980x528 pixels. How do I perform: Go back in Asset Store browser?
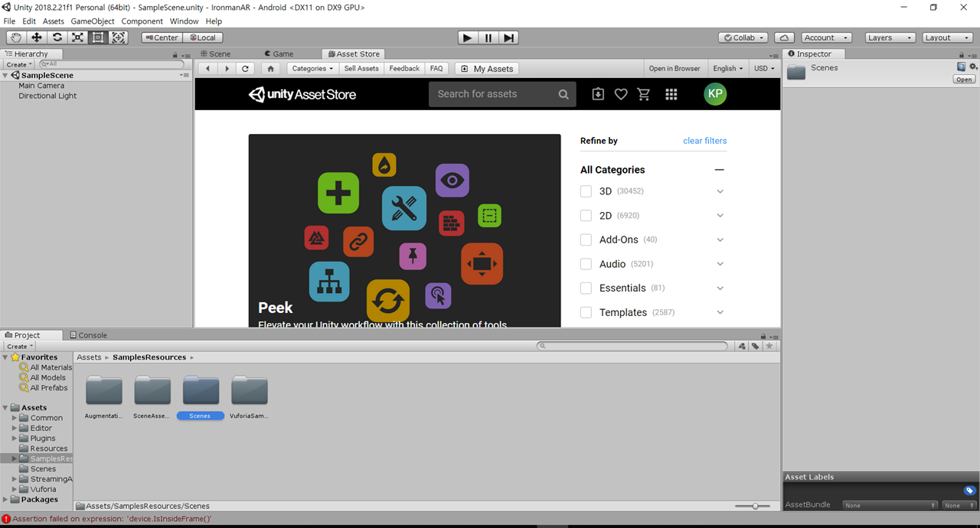207,69
